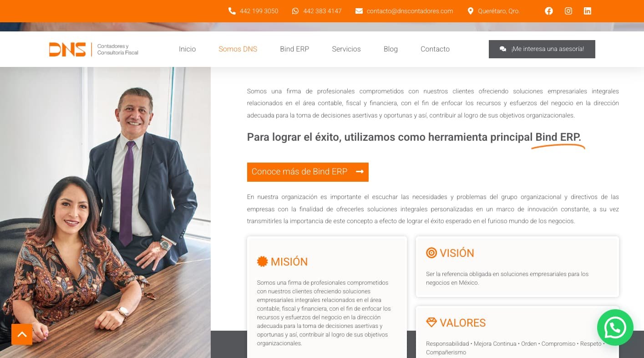The height and width of the screenshot is (358, 644).
Task: Click Conoce más de Bind ERP button
Action: click(x=308, y=172)
